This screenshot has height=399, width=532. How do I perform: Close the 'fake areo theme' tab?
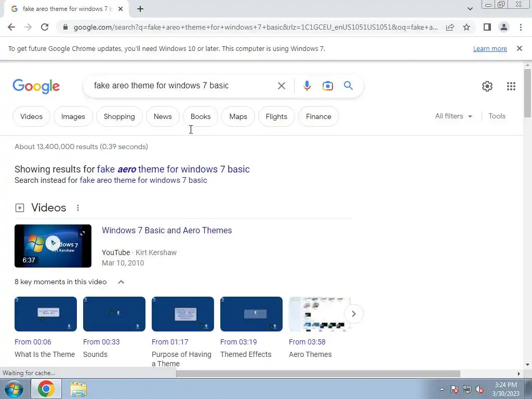pyautogui.click(x=120, y=9)
